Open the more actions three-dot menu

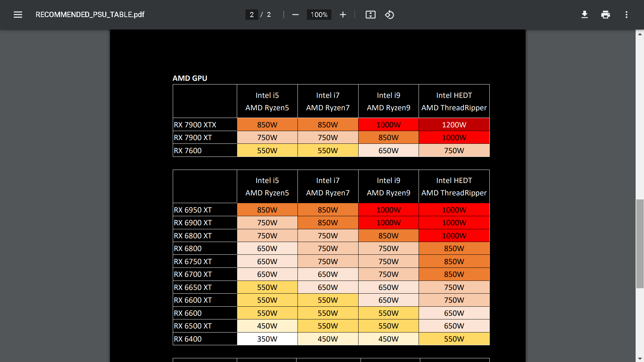coord(626,15)
